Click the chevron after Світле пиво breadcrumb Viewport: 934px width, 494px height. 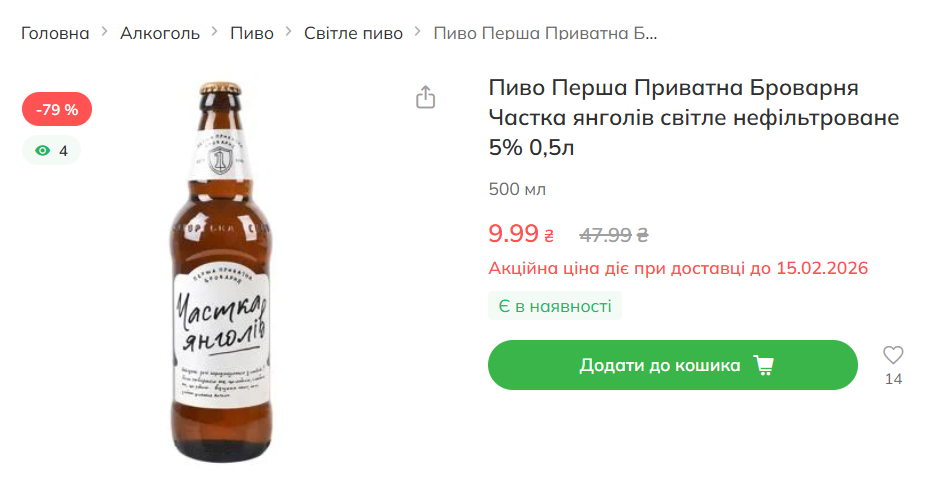click(x=418, y=33)
